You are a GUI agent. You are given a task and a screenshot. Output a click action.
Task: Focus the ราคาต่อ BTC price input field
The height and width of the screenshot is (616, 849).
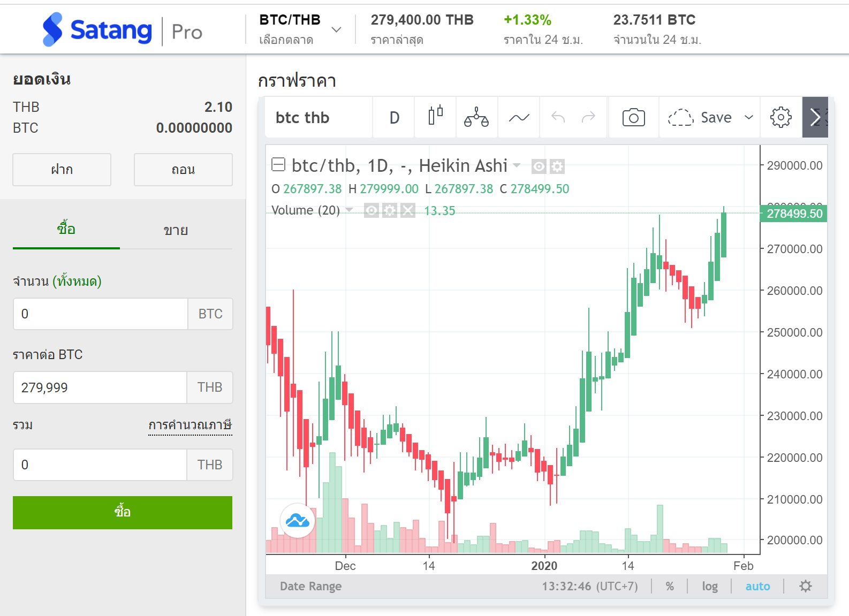pos(100,387)
